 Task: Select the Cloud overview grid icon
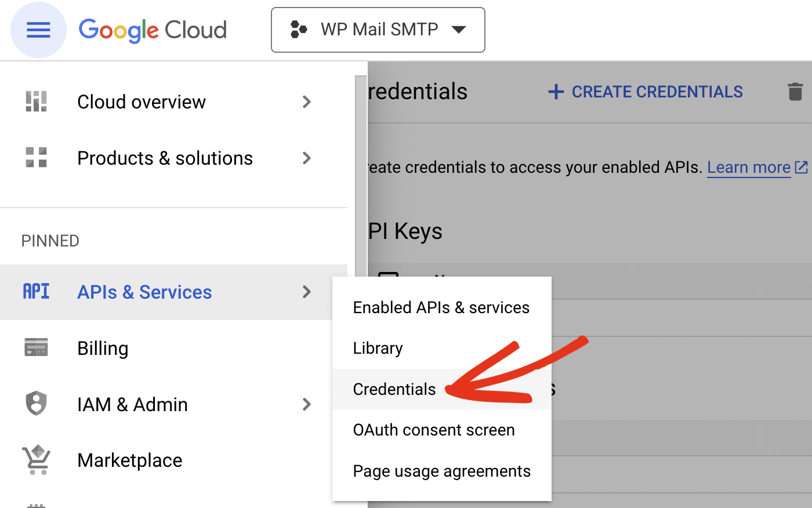point(36,101)
